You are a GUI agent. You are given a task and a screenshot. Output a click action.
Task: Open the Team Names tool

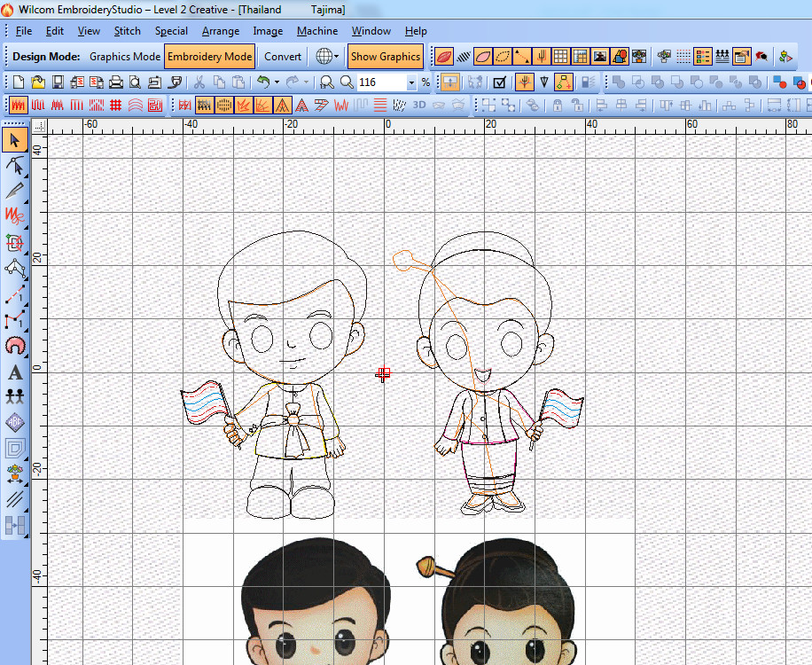[x=15, y=396]
